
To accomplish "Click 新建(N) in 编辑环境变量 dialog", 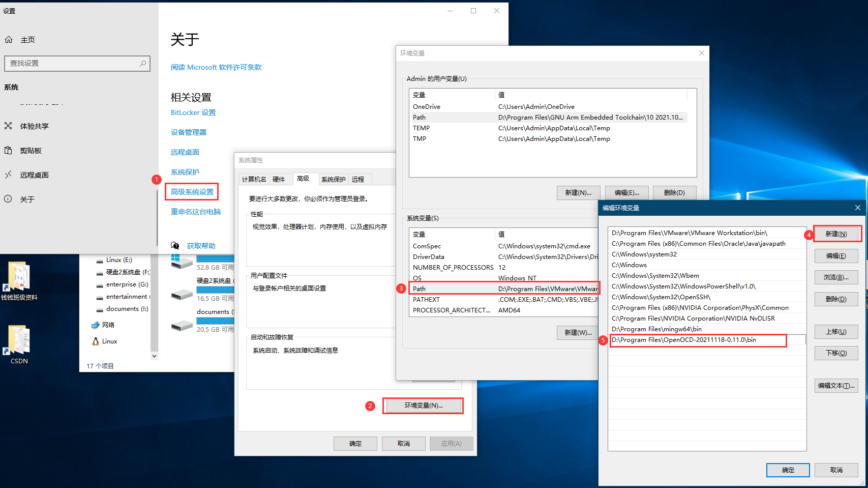I will [836, 234].
